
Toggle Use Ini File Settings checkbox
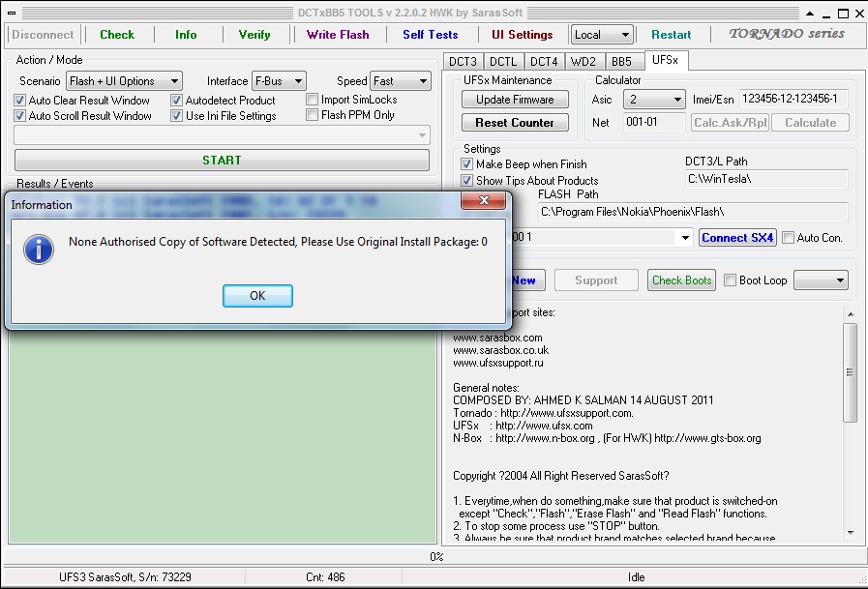pos(176,116)
